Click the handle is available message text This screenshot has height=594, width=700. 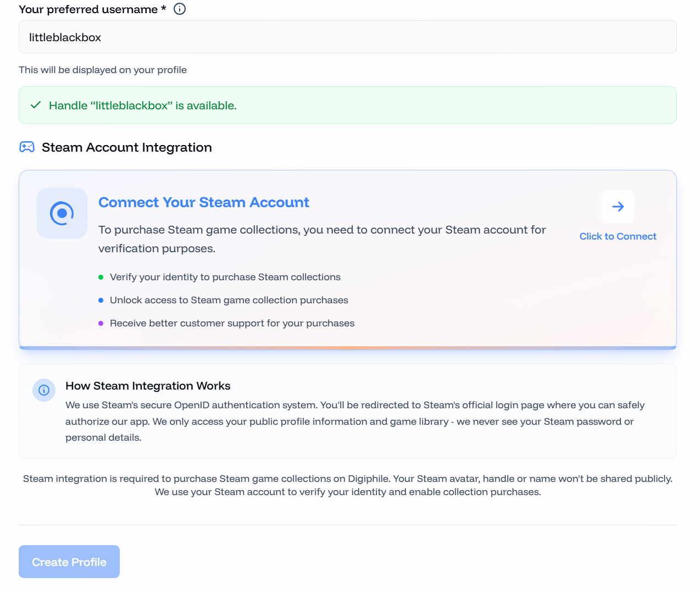coord(143,106)
